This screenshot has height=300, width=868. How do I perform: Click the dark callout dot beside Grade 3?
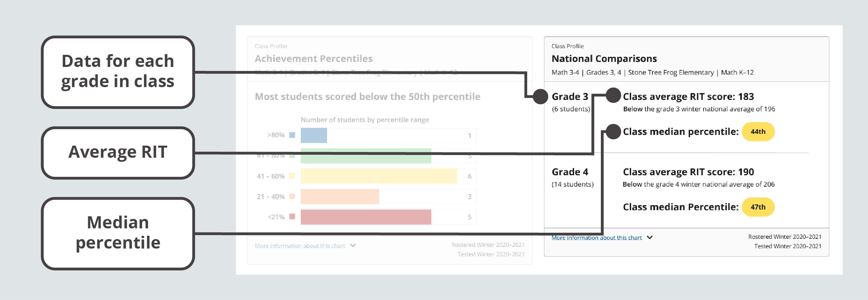click(540, 97)
